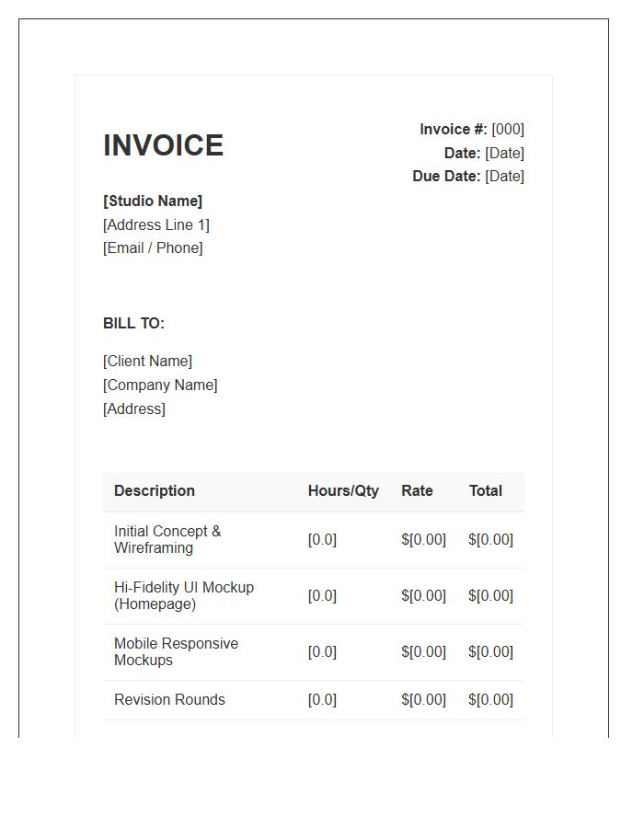Select the [Studio Name] placeholder
The height and width of the screenshot is (828, 644).
point(153,201)
